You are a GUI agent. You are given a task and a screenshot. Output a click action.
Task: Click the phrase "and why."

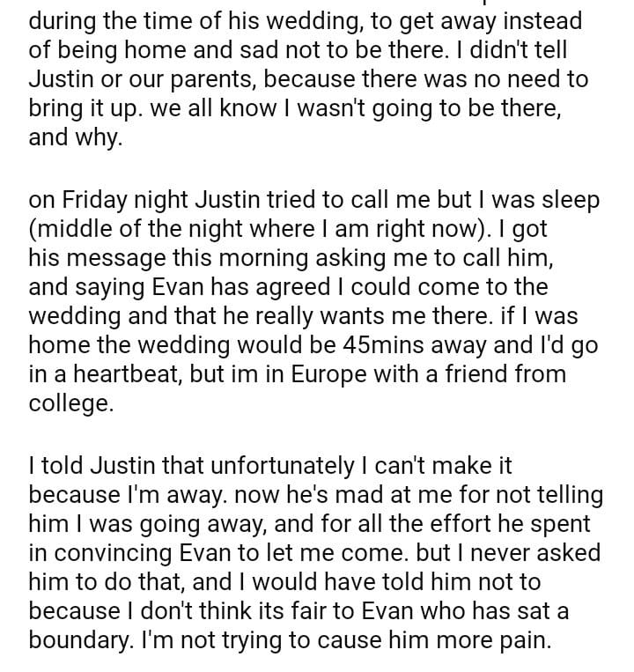(75, 137)
